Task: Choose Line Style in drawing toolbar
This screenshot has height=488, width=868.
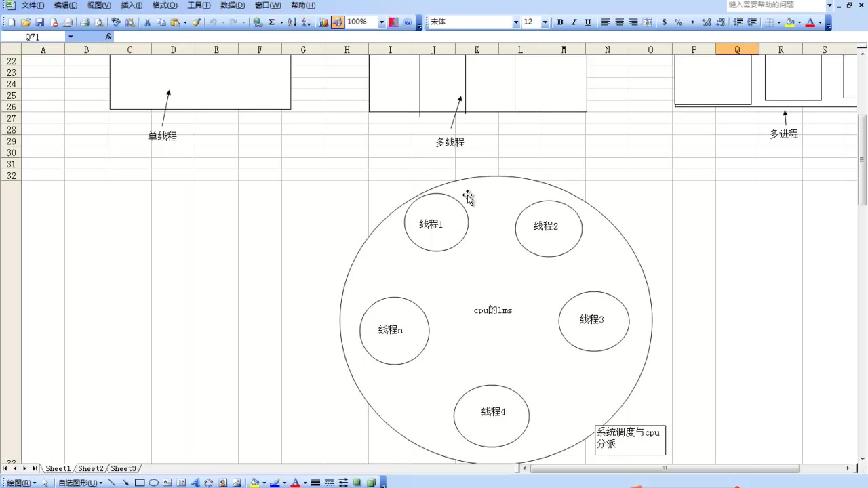Action: coord(315,483)
